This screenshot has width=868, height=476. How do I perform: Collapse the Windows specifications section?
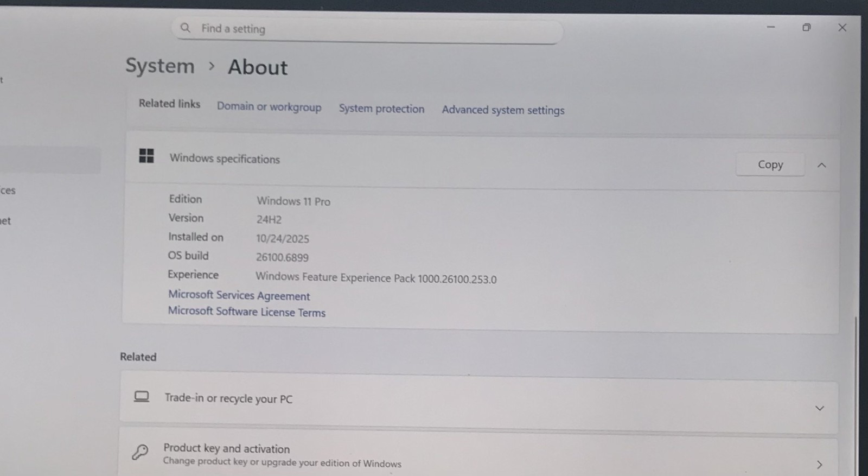tap(821, 165)
